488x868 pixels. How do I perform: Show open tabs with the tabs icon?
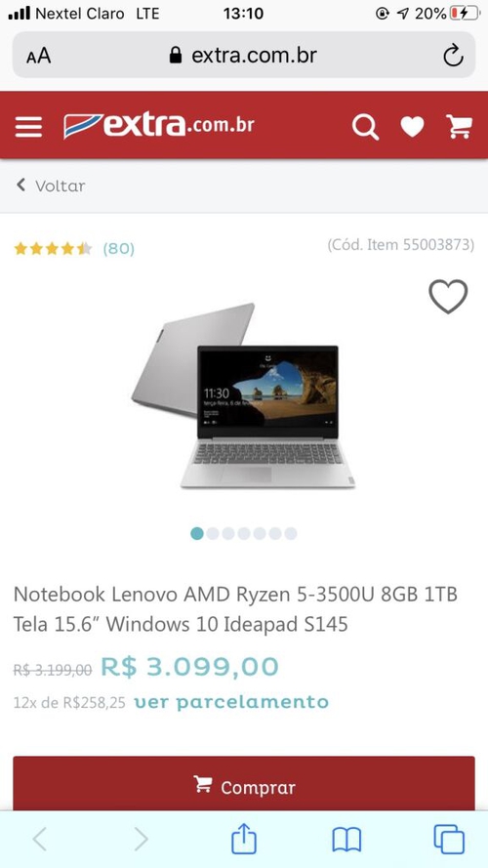pyautogui.click(x=449, y=840)
